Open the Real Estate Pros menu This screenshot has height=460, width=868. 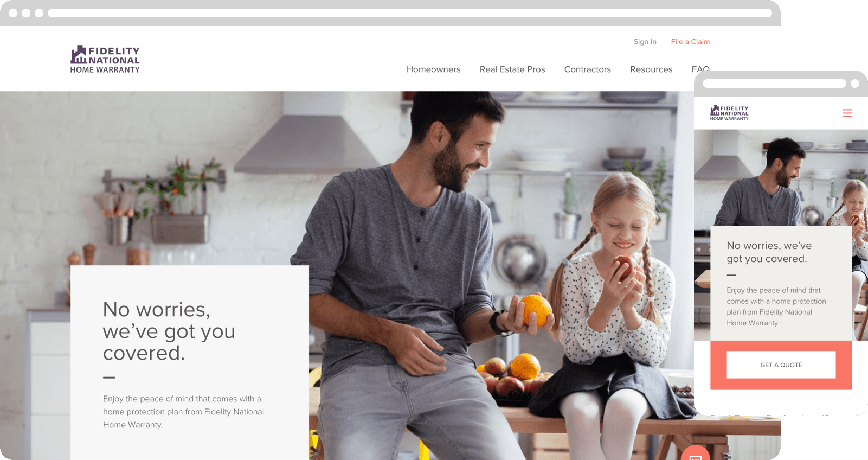click(x=512, y=69)
